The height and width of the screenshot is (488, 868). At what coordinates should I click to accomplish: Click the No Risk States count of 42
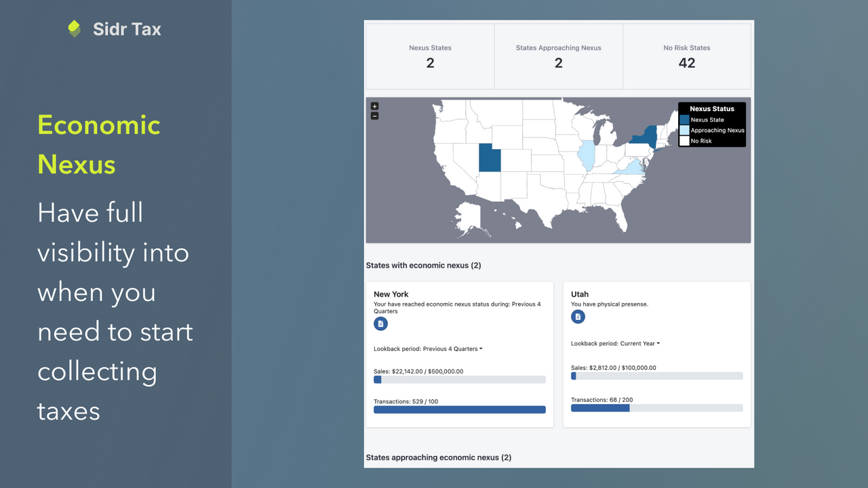tap(687, 63)
